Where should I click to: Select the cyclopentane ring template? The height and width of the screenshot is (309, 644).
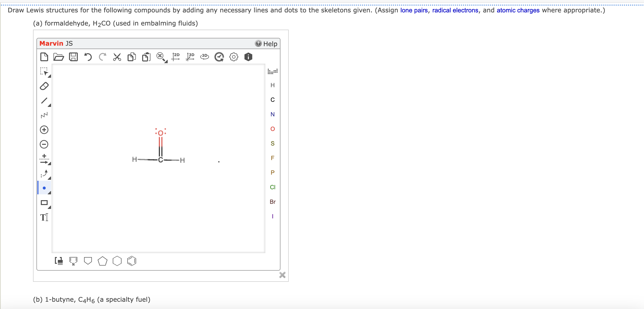tap(103, 261)
